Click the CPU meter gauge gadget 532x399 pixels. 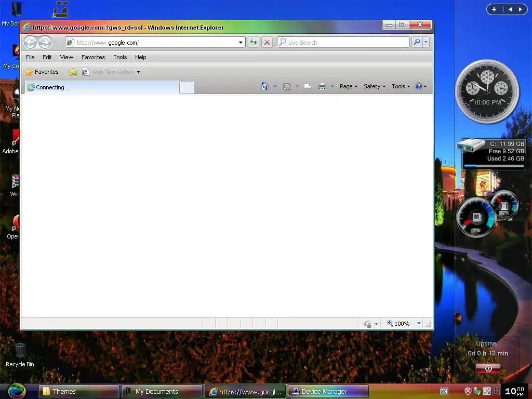[476, 217]
